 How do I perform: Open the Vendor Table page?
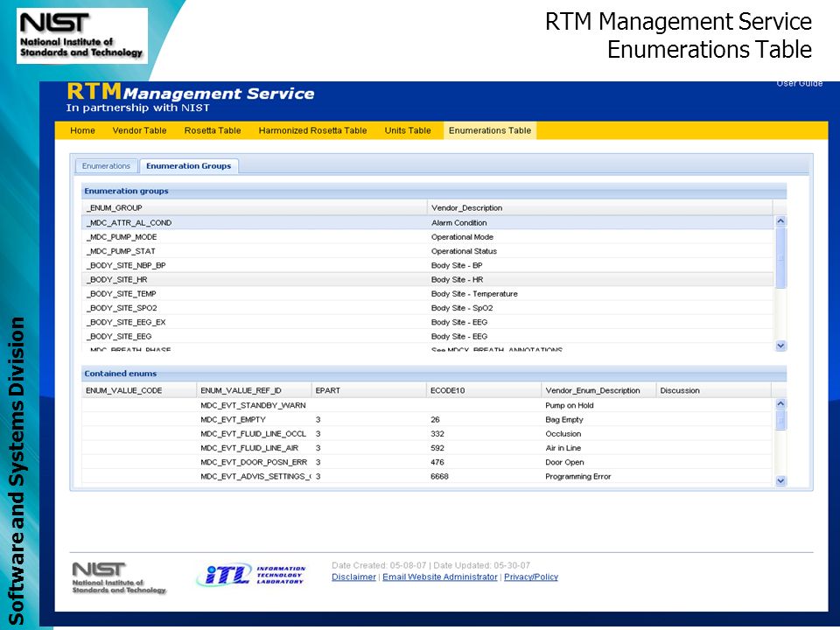pyautogui.click(x=139, y=130)
